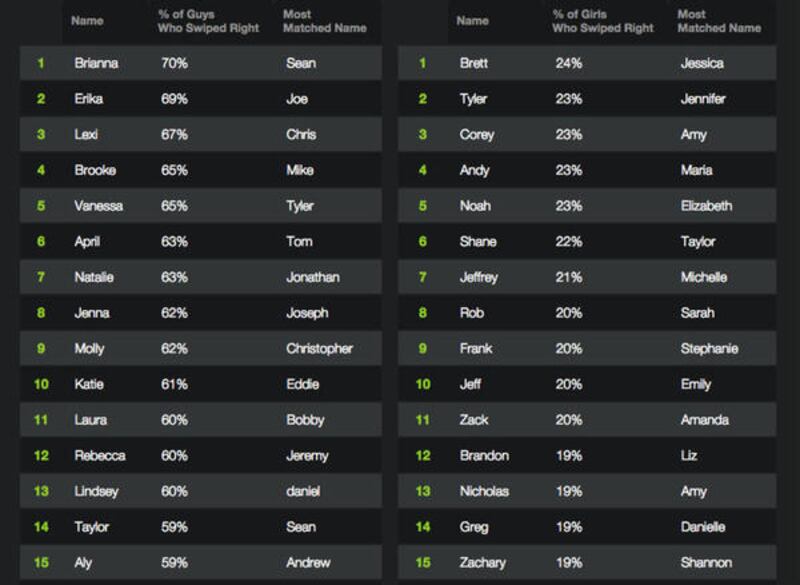
Task: Click on the matched name Jessica
Action: pos(701,63)
